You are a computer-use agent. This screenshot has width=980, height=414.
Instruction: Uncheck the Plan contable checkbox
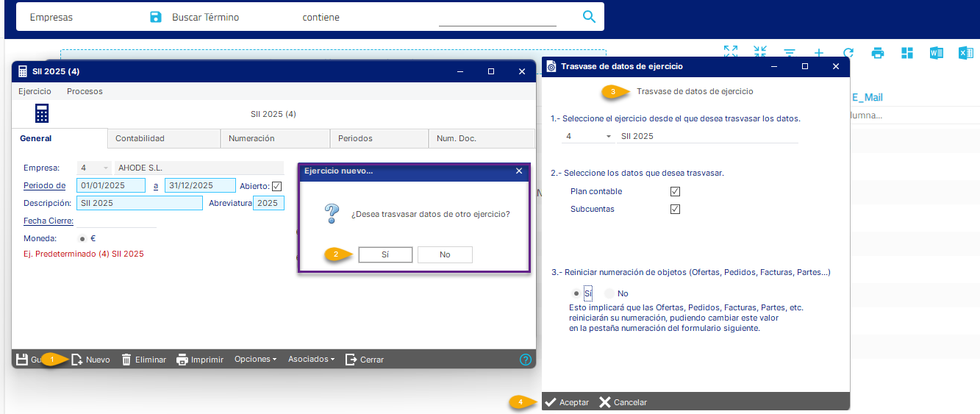coord(676,191)
